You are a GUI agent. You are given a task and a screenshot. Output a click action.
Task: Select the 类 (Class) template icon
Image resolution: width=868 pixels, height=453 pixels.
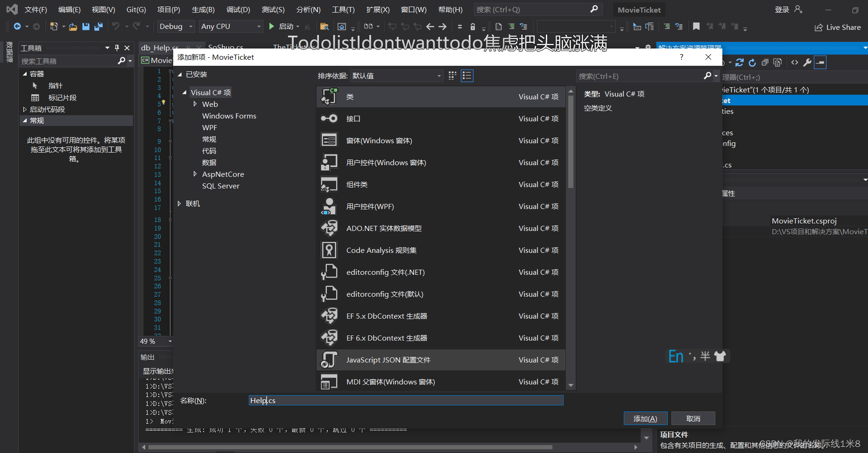[329, 97]
